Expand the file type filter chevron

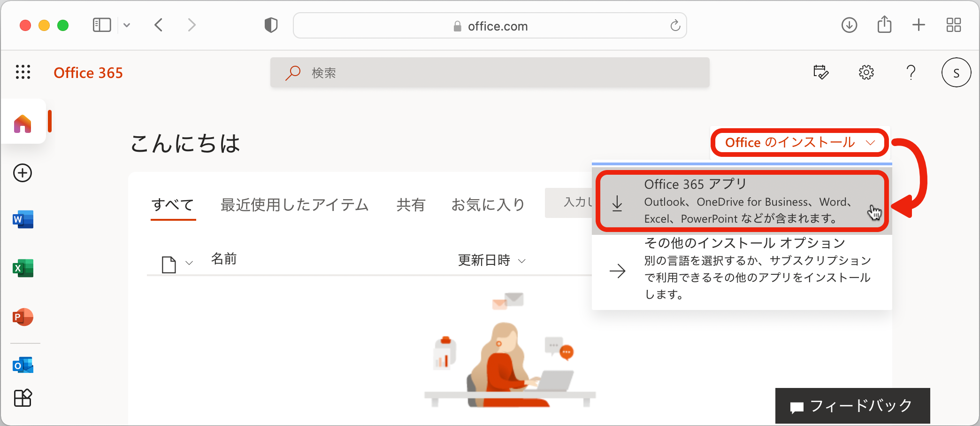(x=189, y=263)
